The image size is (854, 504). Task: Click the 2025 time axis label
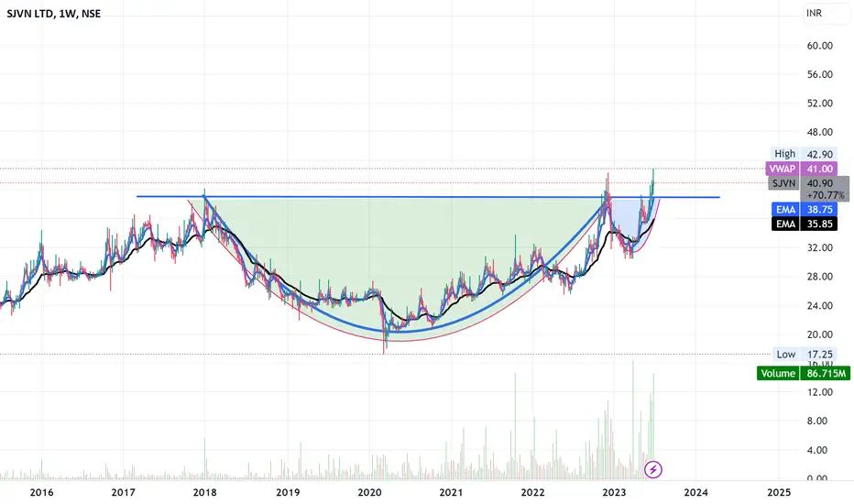[779, 493]
